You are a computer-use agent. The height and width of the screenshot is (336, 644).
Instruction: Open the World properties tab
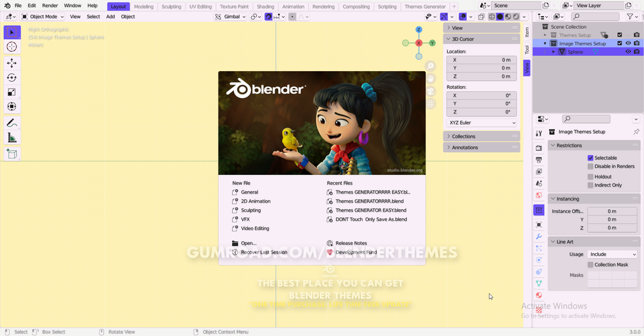[539, 195]
